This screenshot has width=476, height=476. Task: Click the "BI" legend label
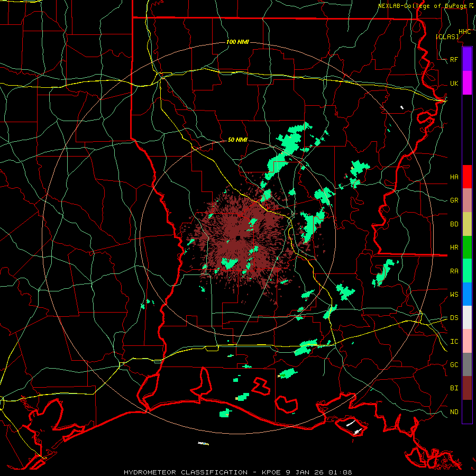pyautogui.click(x=454, y=388)
